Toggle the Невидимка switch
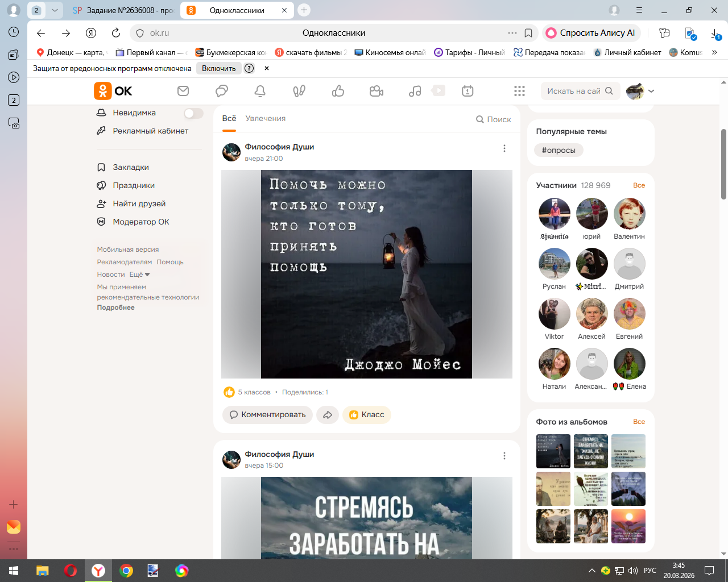 click(193, 113)
